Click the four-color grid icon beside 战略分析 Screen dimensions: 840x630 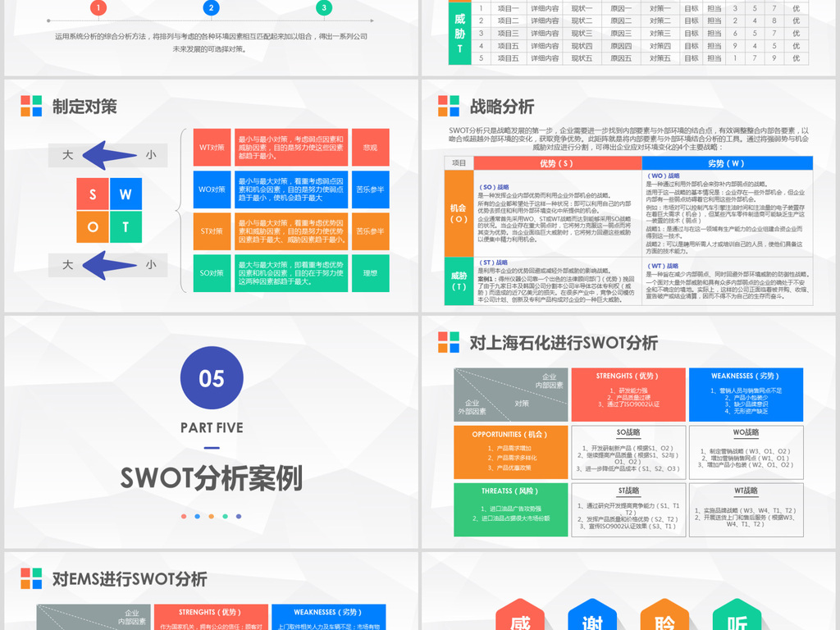pyautogui.click(x=449, y=105)
